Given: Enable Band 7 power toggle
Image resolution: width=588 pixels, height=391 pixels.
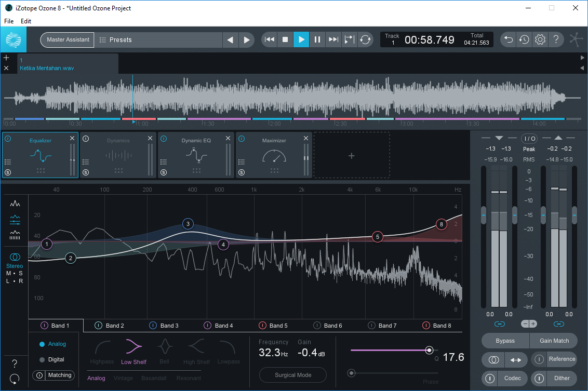Looking at the screenshot, I should pos(371,326).
